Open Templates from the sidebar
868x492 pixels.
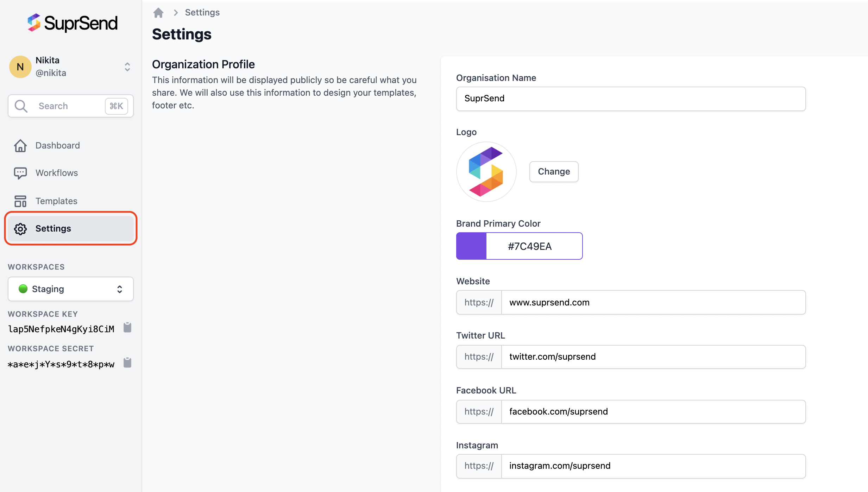pyautogui.click(x=56, y=201)
